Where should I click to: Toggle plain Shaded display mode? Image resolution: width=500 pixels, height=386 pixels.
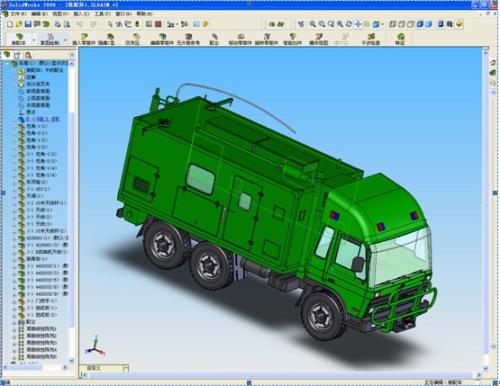(x=429, y=24)
